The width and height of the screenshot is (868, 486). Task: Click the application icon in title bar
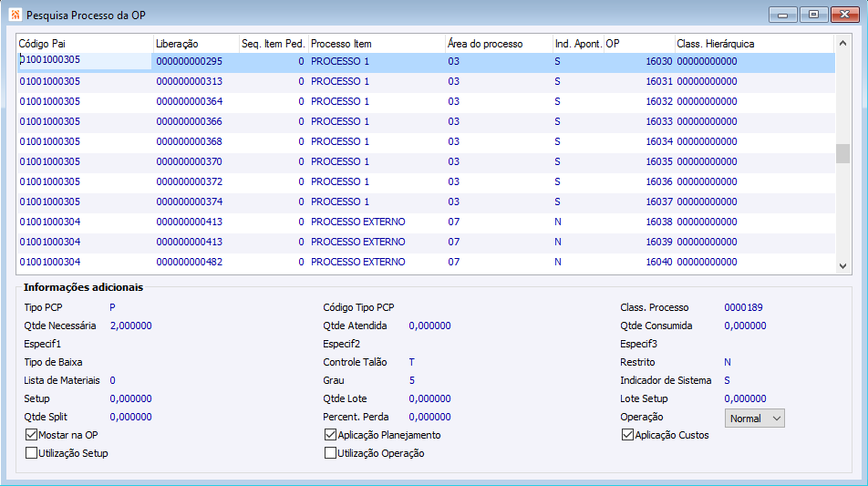tap(15, 15)
